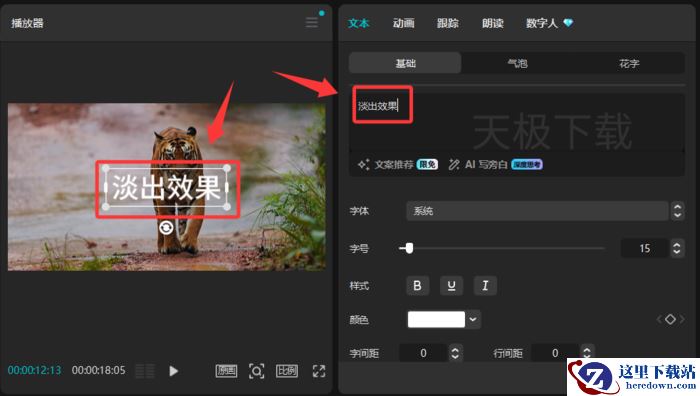Viewport: 700px width, 396px height.
Task: Click the 行间距 stepper arrows
Action: tap(587, 352)
